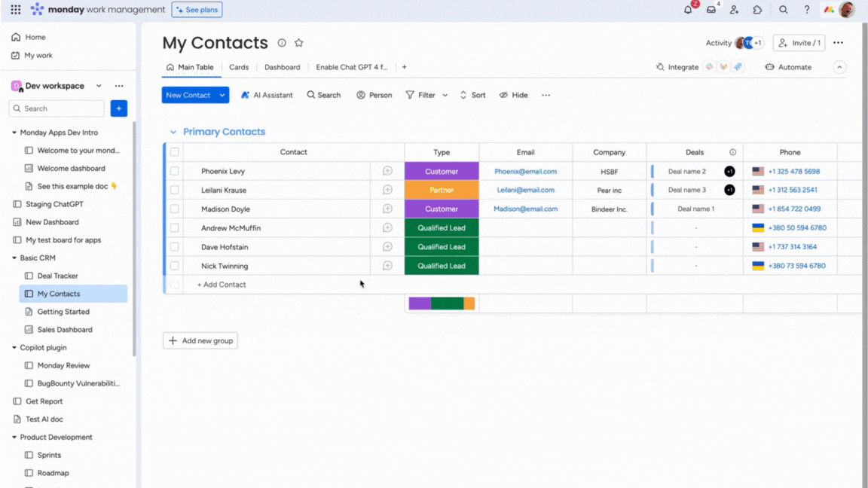Click the Deals column info icon
868x488 pixels.
pos(732,152)
